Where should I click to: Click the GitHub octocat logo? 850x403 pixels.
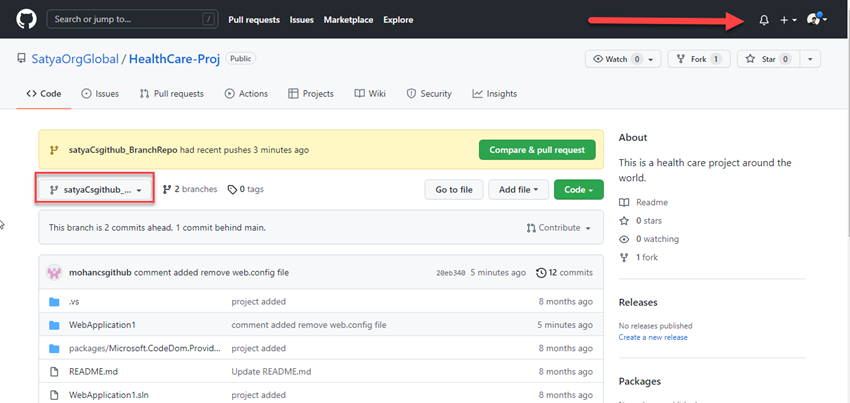[x=26, y=20]
